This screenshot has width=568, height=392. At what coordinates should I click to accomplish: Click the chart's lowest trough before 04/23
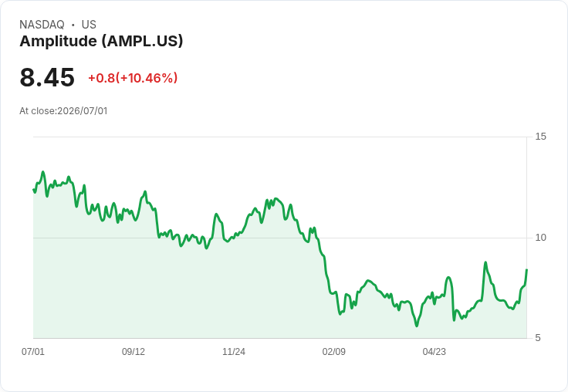pyautogui.click(x=417, y=326)
